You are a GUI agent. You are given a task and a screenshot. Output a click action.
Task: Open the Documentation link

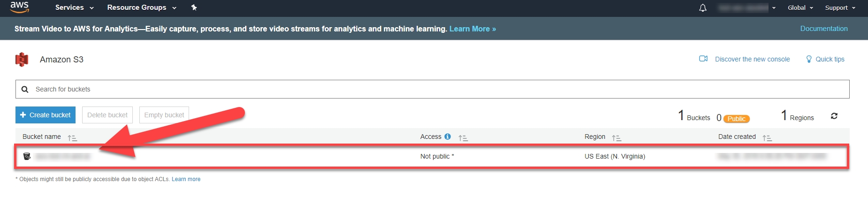(x=823, y=29)
